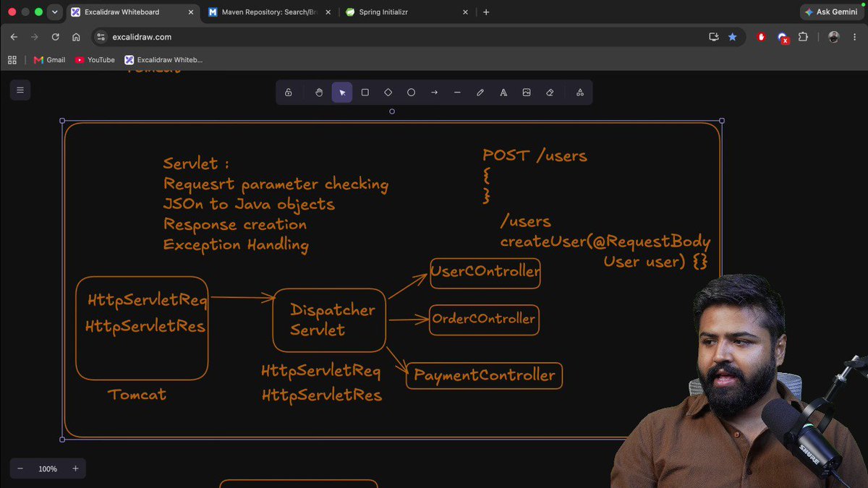Click the top-left selection resize handle
This screenshot has width=868, height=488.
[62, 121]
